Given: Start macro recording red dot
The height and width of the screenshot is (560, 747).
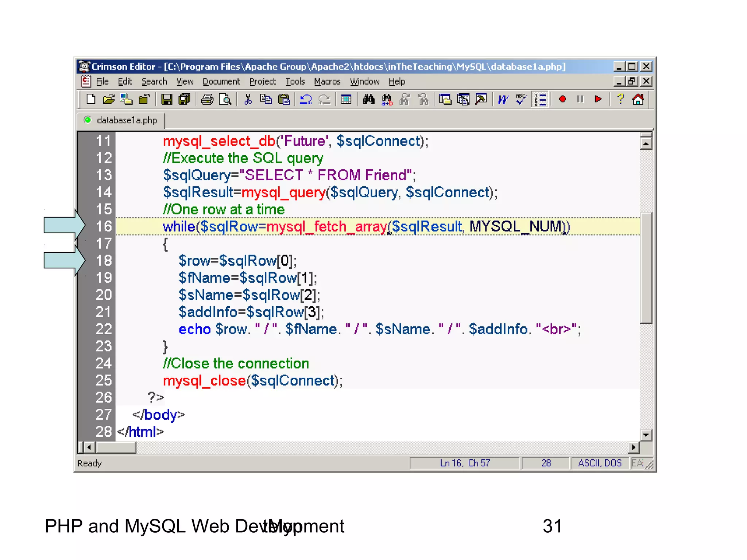Looking at the screenshot, I should pos(562,99).
